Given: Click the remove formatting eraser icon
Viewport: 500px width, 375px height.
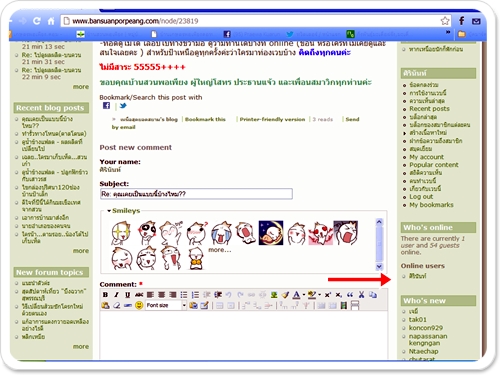Looking at the screenshot, I should (x=117, y=305).
